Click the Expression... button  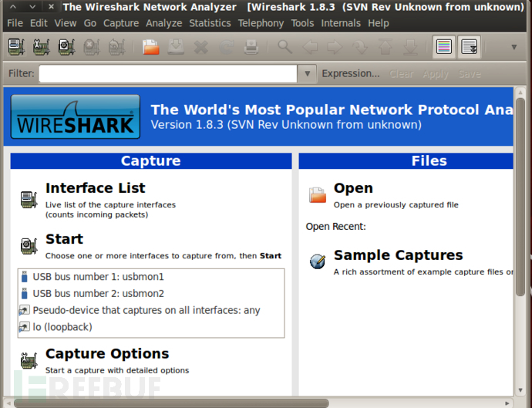pos(351,74)
